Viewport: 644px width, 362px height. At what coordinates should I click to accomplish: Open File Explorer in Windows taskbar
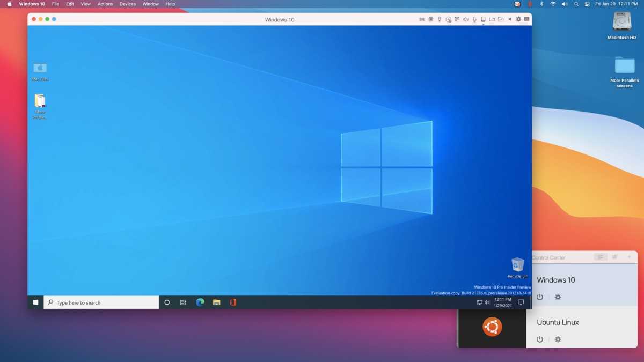point(217,302)
